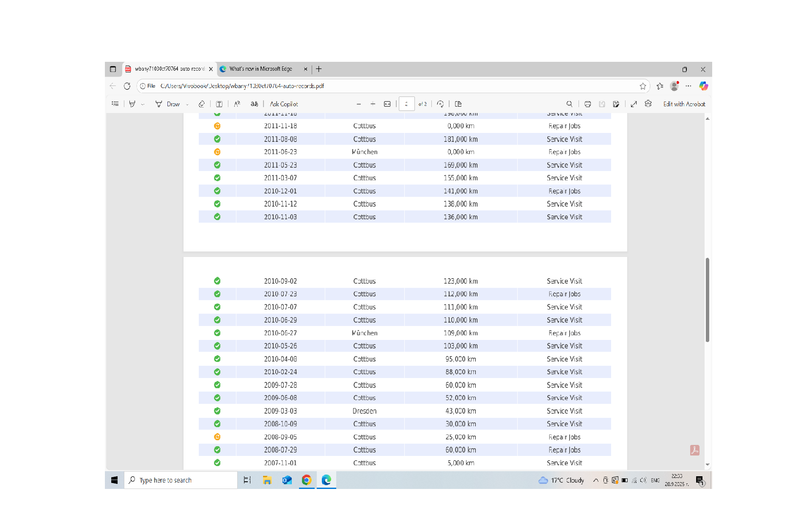Expand the Draw tool options dropdown
The image size is (812, 508).
point(187,104)
